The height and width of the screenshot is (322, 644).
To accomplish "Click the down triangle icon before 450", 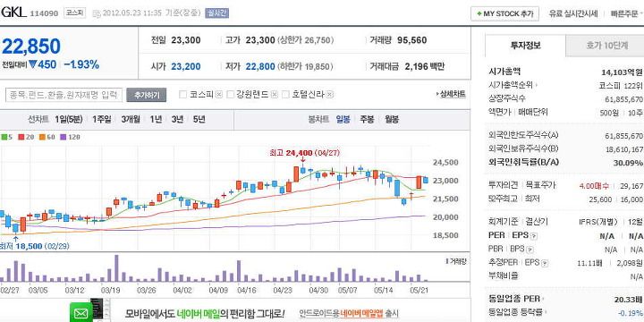I will [33, 65].
